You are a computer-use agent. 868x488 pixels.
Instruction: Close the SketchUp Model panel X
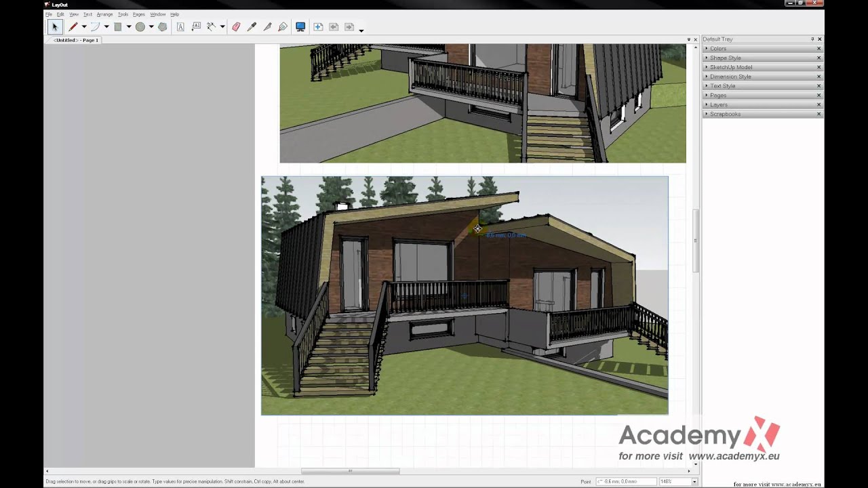(818, 67)
